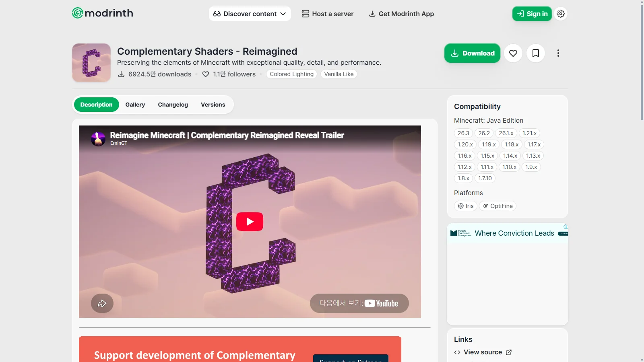
Task: Play the YouTube trailer video
Action: 250,222
